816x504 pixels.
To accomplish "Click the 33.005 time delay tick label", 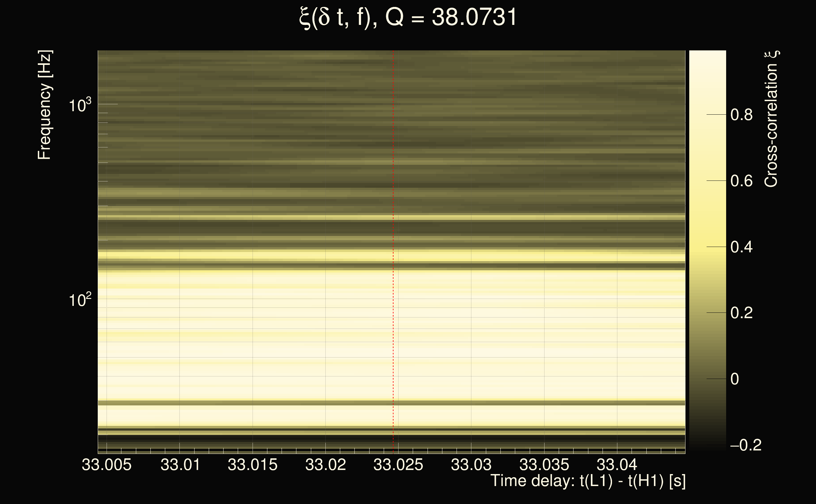I will pyautogui.click(x=107, y=465).
